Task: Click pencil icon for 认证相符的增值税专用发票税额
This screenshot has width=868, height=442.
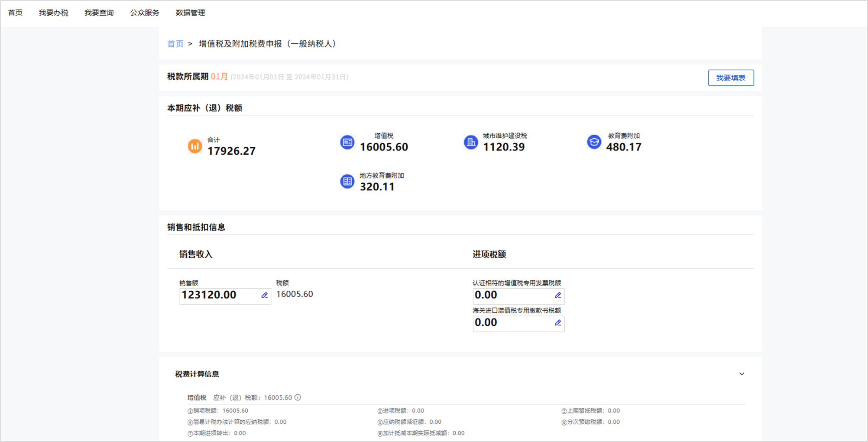Action: [x=557, y=296]
